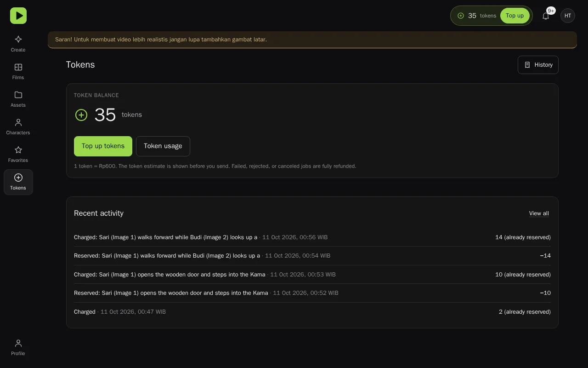Open the HT user avatar menu

coord(568,16)
